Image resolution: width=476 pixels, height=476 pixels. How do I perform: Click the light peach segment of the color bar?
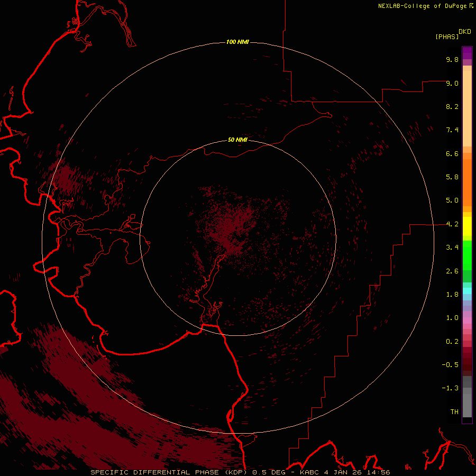tap(467, 108)
